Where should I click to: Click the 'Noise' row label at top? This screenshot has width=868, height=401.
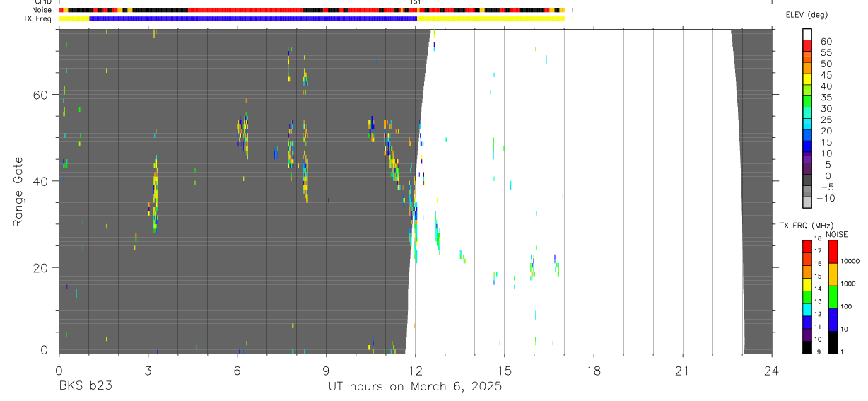point(41,10)
